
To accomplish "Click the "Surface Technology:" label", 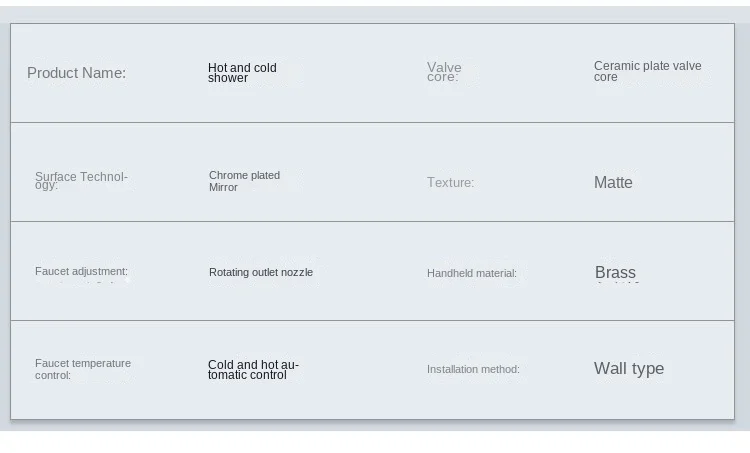I will (81, 180).
